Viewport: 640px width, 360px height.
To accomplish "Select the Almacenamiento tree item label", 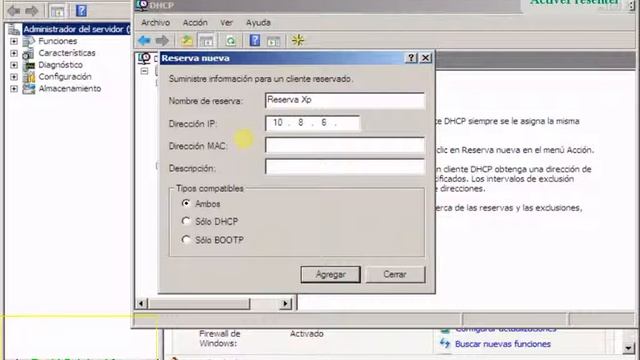I will tap(70, 89).
